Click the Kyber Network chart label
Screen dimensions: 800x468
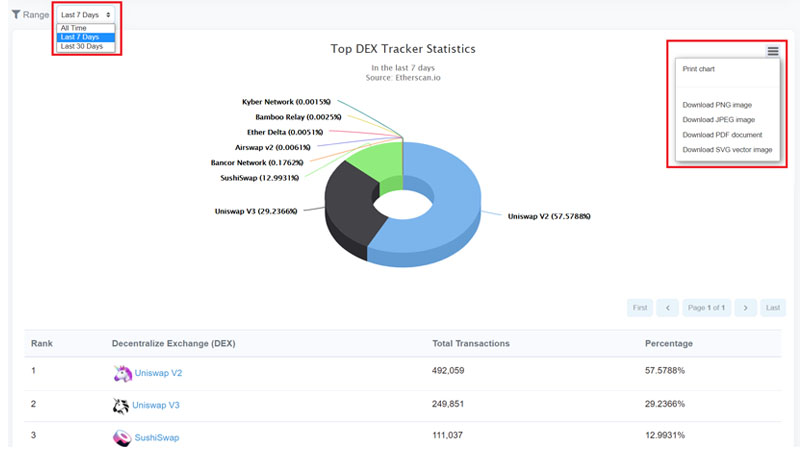click(286, 102)
